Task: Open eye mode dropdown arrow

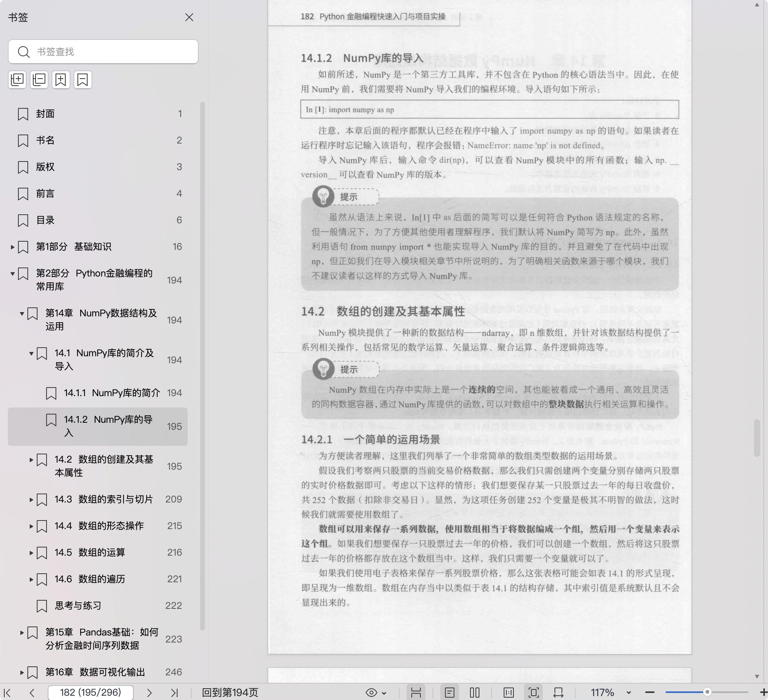Action: click(x=384, y=693)
